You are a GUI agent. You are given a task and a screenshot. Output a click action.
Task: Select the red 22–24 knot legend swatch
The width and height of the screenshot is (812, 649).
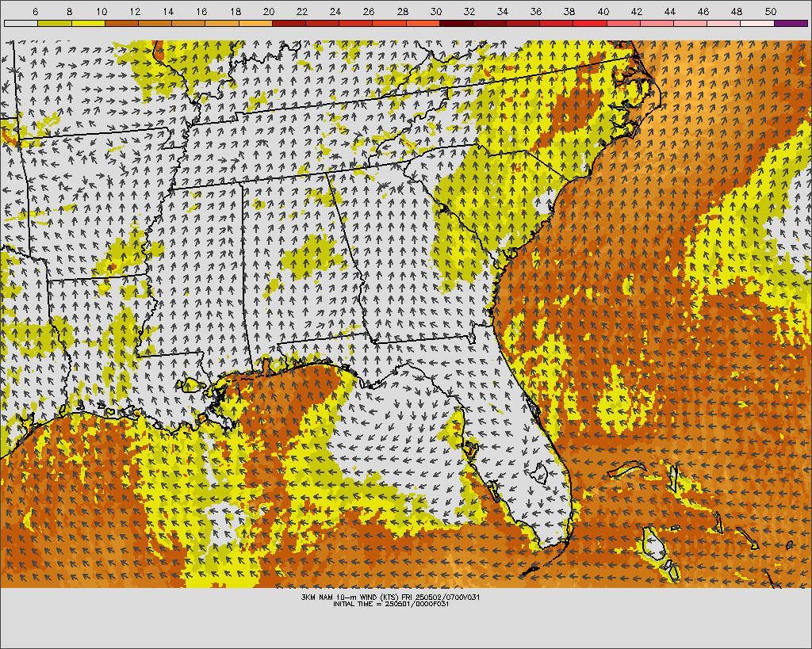[x=322, y=23]
